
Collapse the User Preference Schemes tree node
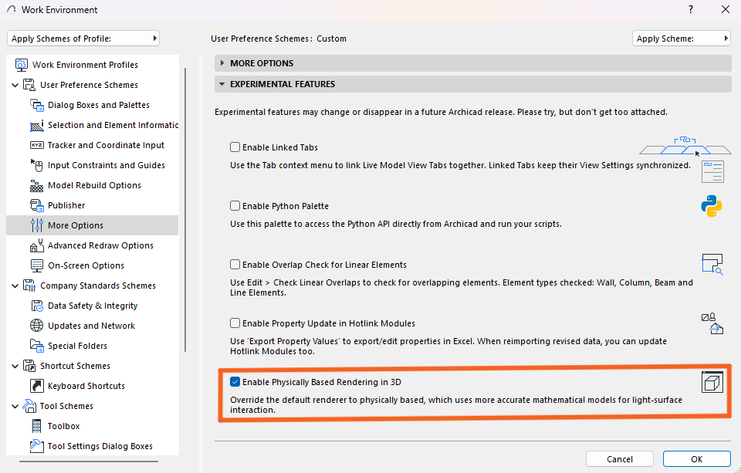[x=15, y=85]
